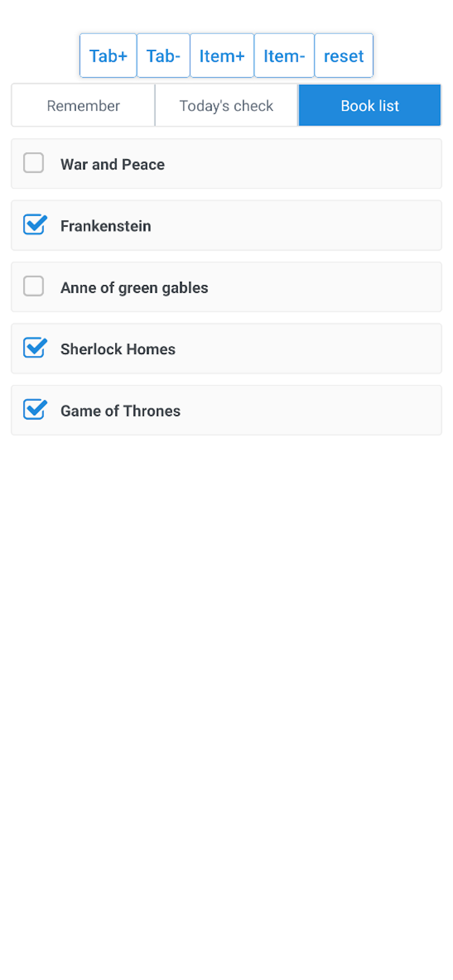Click the Tab+ button
Image resolution: width=453 pixels, height=980 pixels.
coord(108,55)
